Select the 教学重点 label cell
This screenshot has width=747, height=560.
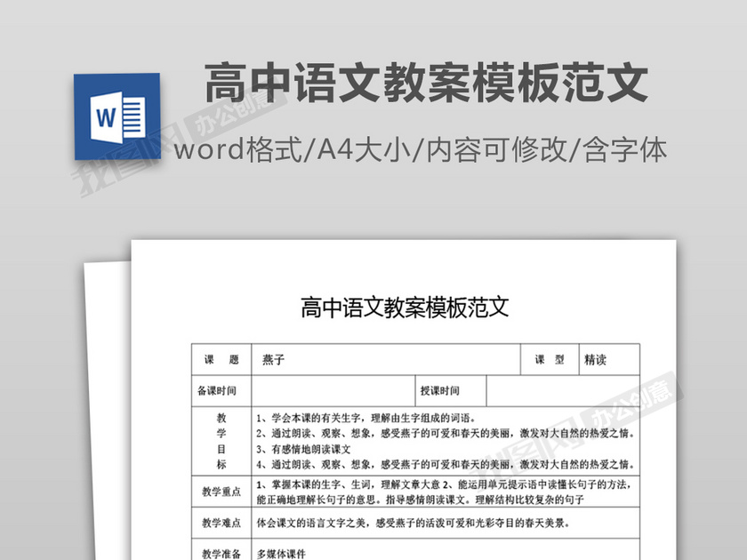point(221,492)
